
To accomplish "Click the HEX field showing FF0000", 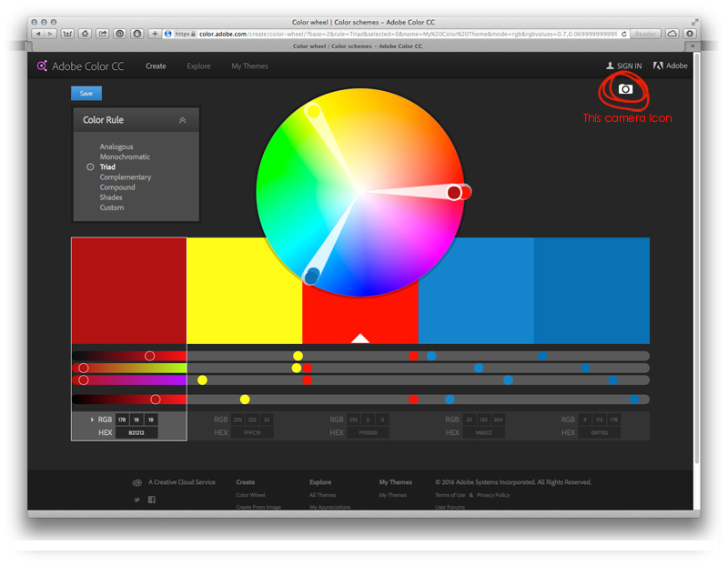I will [x=368, y=433].
